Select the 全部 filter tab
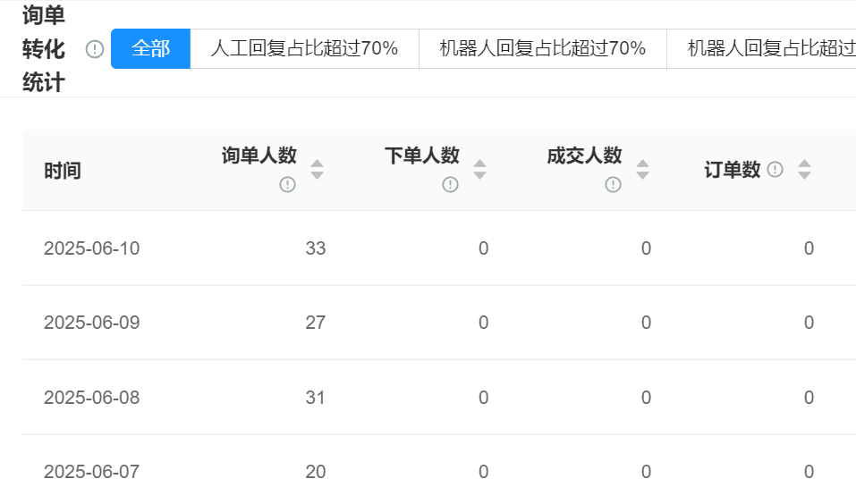856x504 pixels. 150,48
